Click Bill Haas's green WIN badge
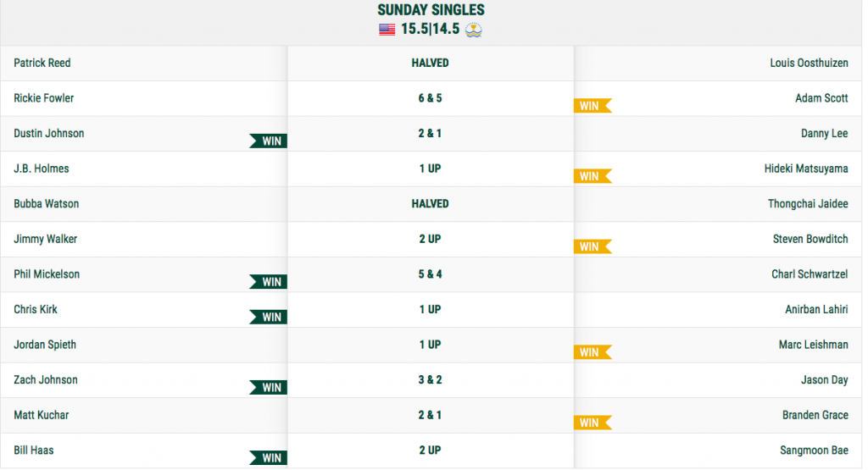 click(268, 458)
